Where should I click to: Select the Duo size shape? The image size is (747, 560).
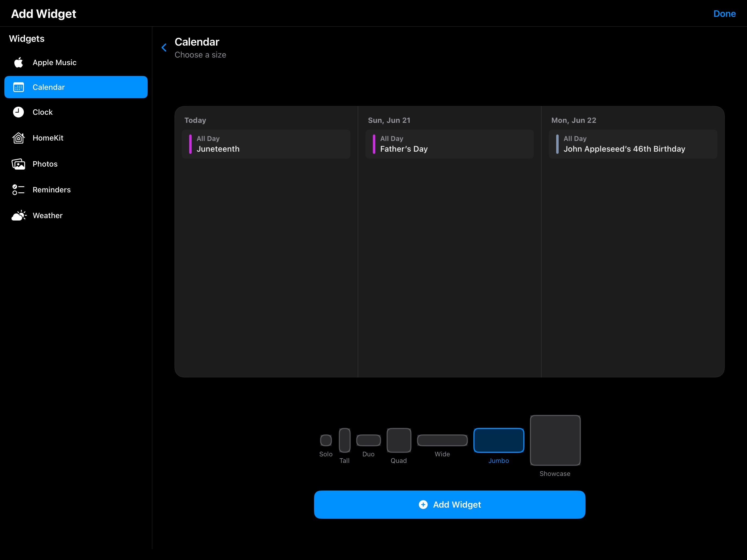click(x=368, y=440)
